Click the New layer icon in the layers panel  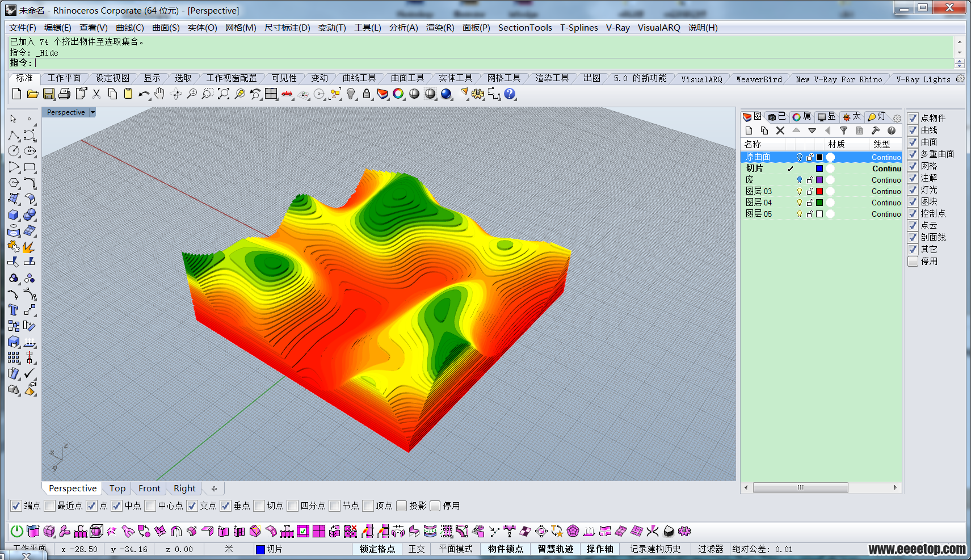tap(749, 130)
